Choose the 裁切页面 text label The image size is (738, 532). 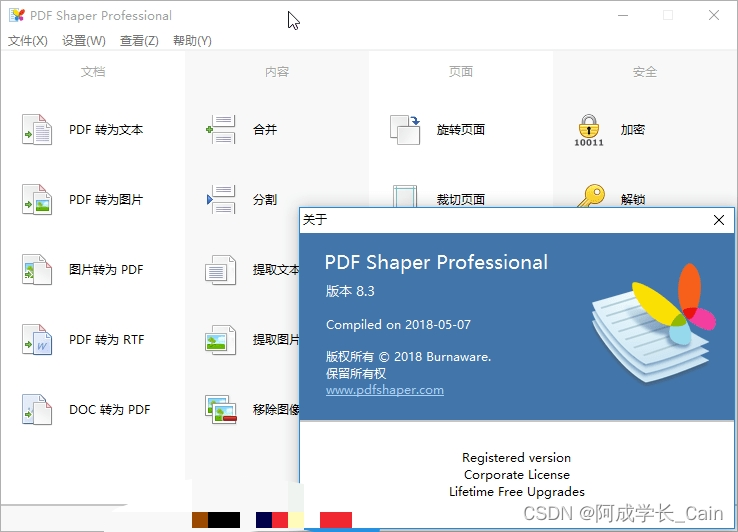tap(461, 200)
